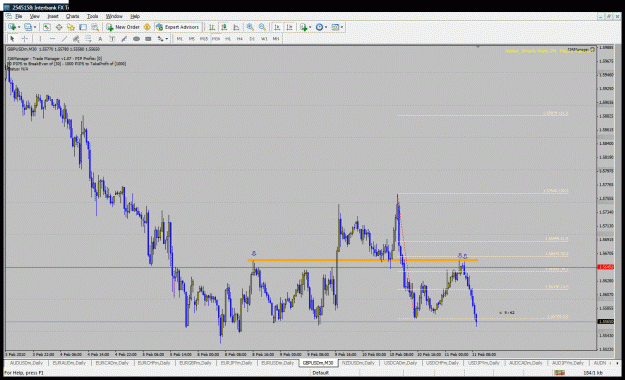Pick the Horizontal Line tool
The width and height of the screenshot is (625, 380).
(52, 39)
